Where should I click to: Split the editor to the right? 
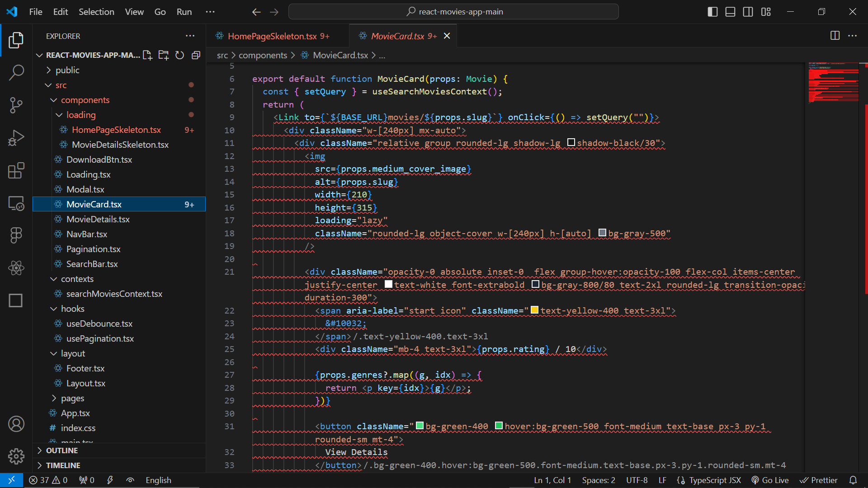point(835,36)
